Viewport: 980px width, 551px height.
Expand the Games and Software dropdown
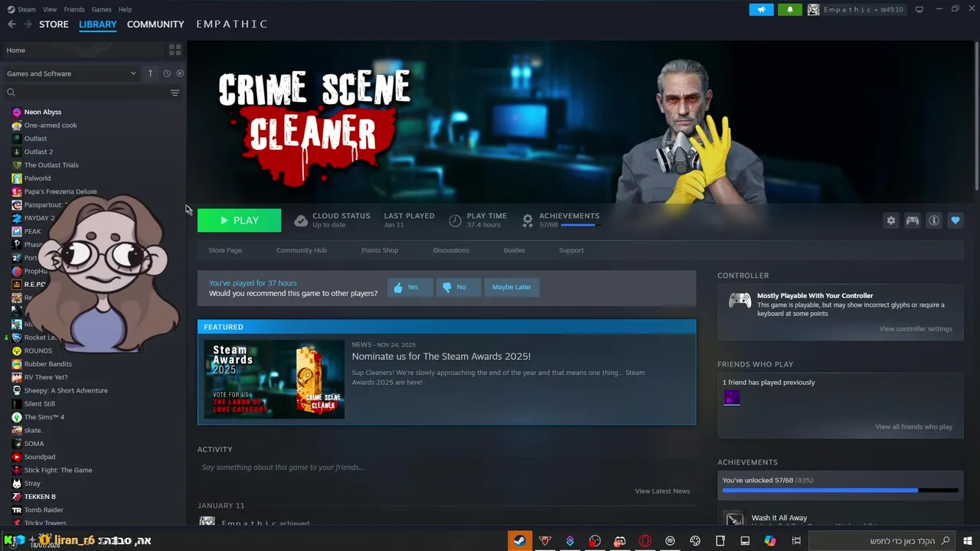coord(71,73)
